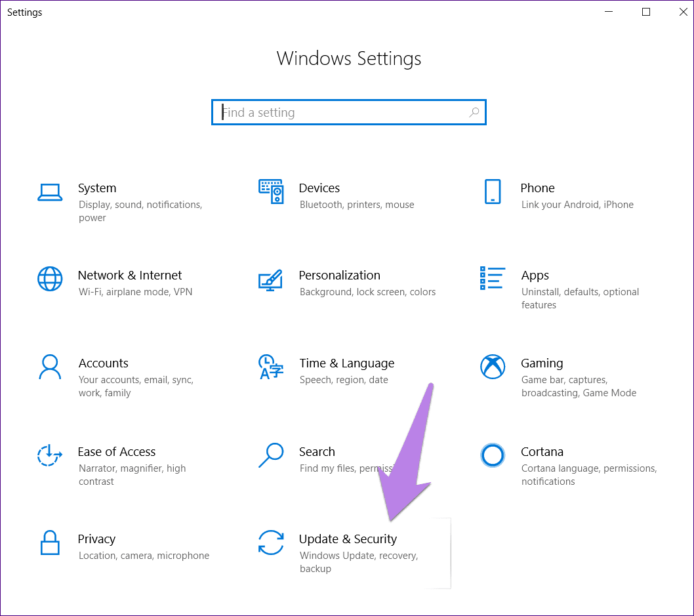Click the Privacy padlock icon
Viewport: 694px width, 616px height.
(50, 543)
